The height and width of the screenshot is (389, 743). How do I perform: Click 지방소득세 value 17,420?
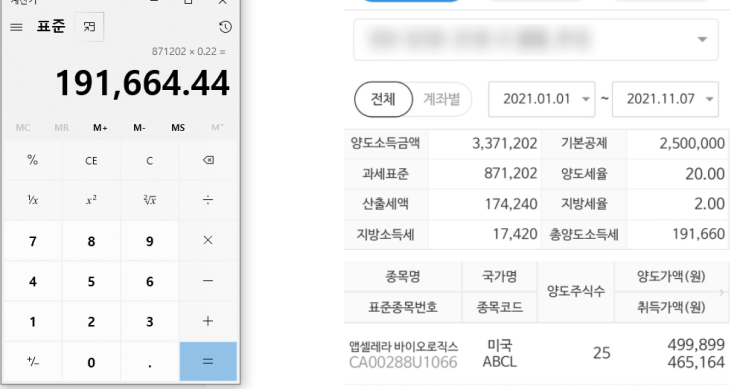pos(515,234)
